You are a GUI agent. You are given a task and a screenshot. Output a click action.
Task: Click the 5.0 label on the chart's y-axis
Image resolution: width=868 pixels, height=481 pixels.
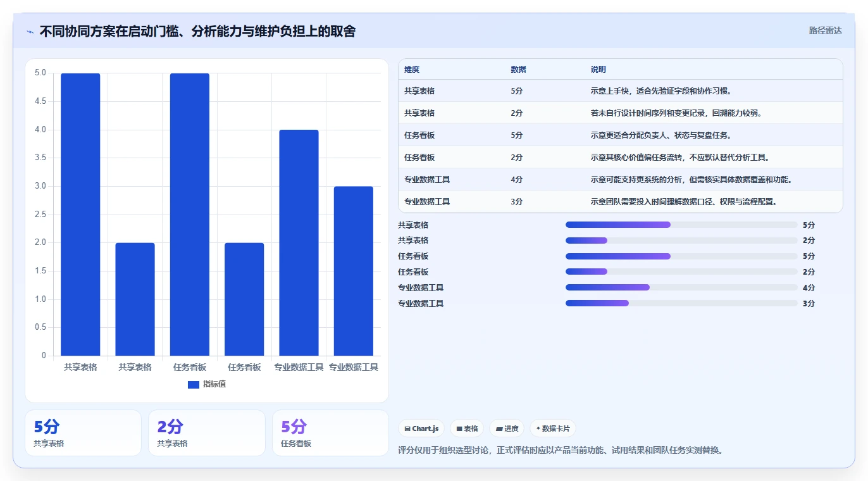coord(40,73)
